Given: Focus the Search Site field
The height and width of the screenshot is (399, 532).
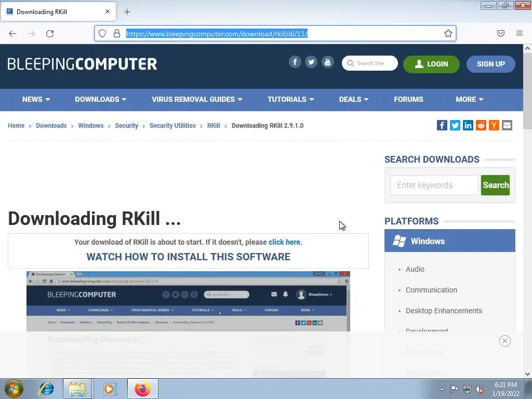Looking at the screenshot, I should pos(370,63).
